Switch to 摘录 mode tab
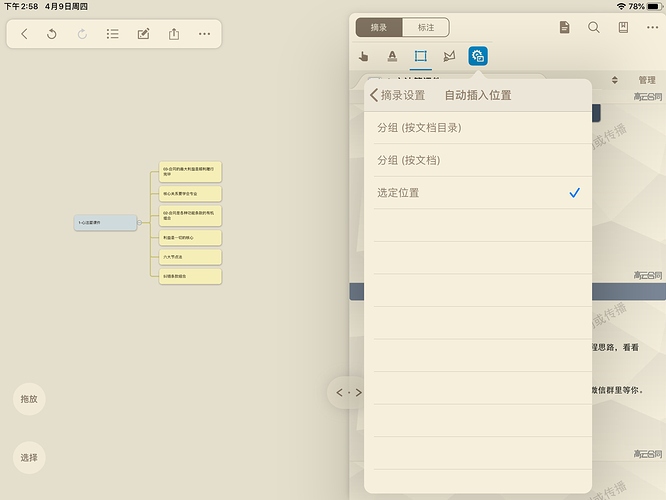Image resolution: width=666 pixels, height=500 pixels. coord(379,28)
